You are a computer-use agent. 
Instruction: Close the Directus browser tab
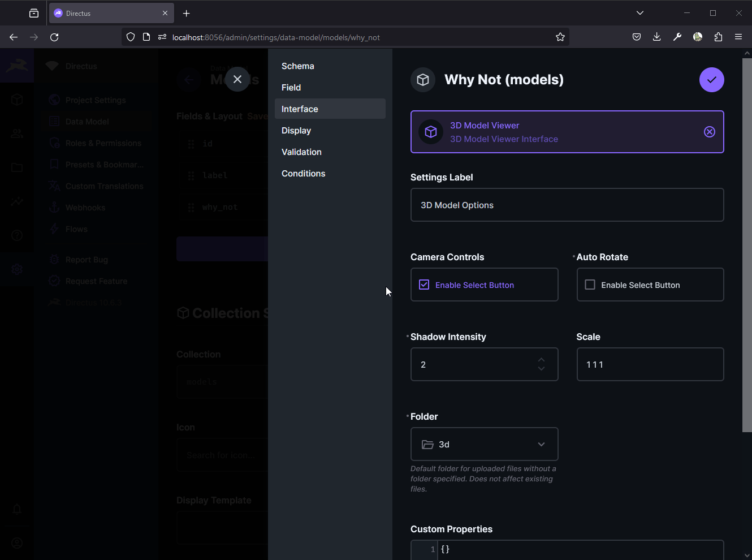(165, 13)
